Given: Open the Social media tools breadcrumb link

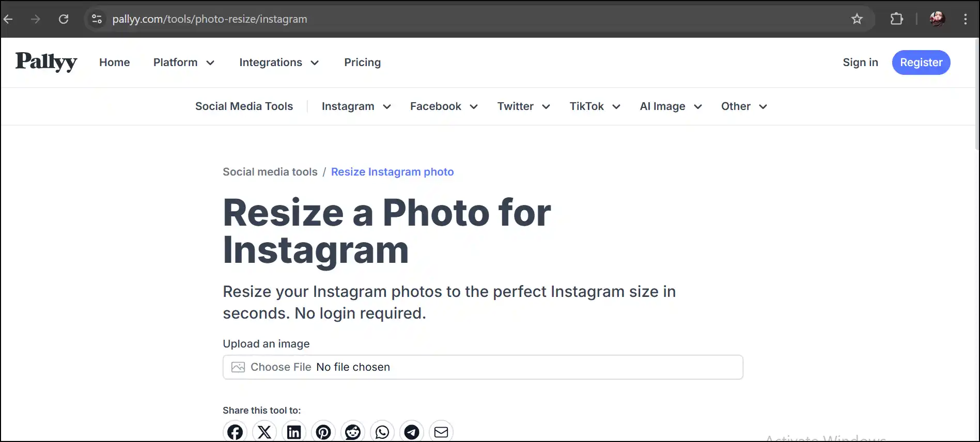Looking at the screenshot, I should [270, 172].
